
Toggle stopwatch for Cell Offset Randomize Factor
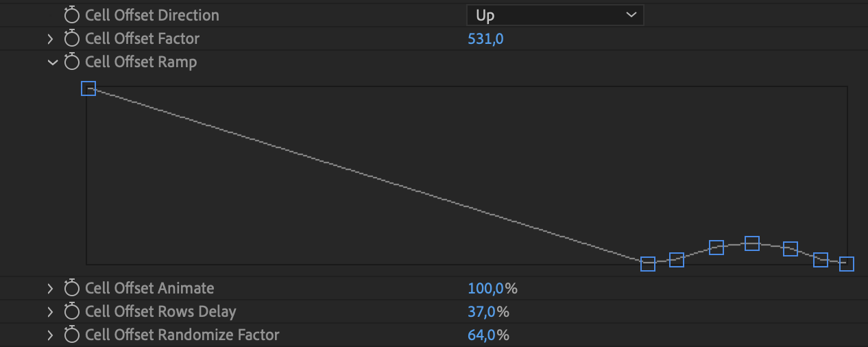point(72,335)
